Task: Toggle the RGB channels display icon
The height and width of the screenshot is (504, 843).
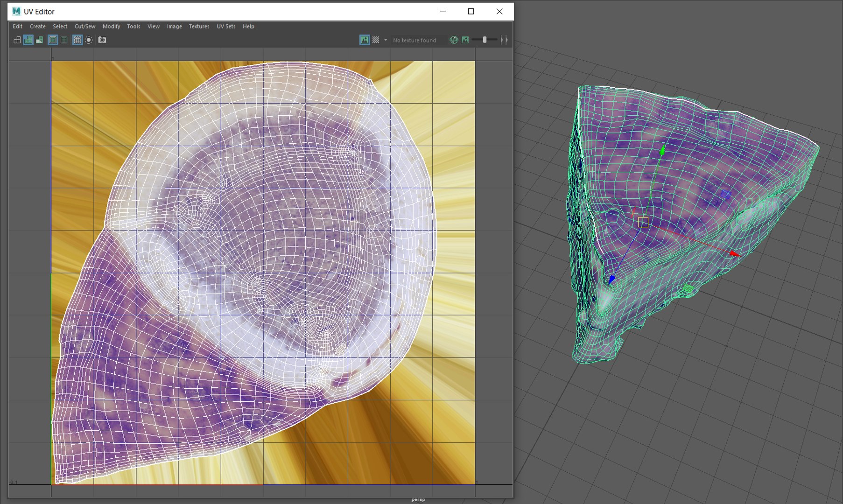Action: point(454,40)
